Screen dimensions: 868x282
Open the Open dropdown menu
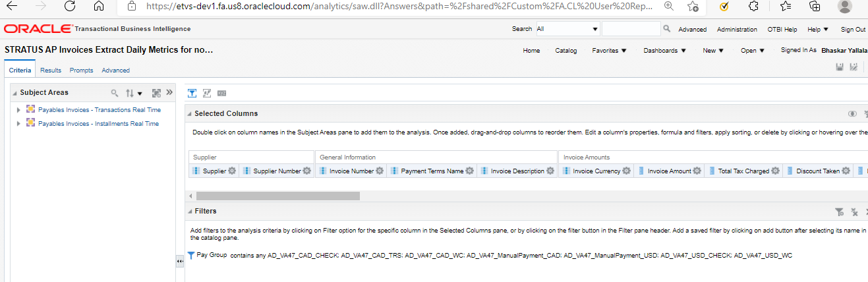[x=752, y=50]
